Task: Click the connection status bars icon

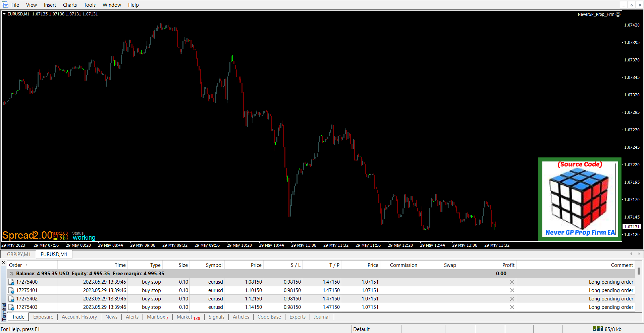Action: pos(597,329)
